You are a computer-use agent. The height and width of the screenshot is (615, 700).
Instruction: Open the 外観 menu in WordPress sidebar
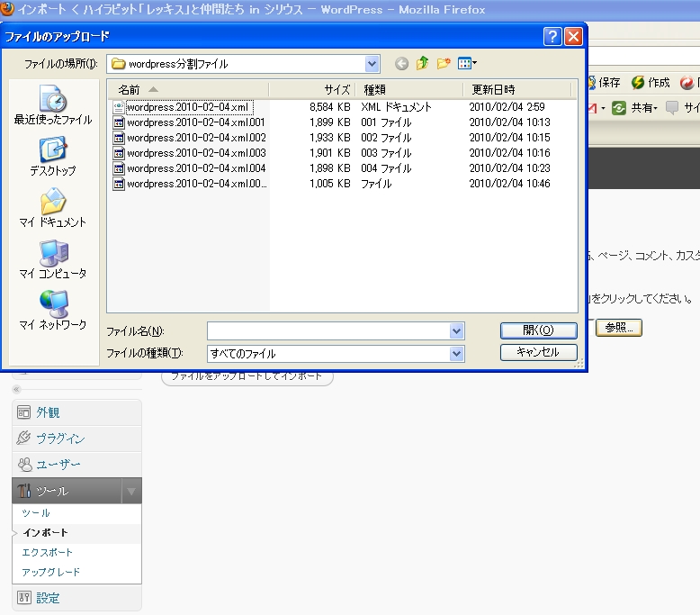click(x=48, y=412)
